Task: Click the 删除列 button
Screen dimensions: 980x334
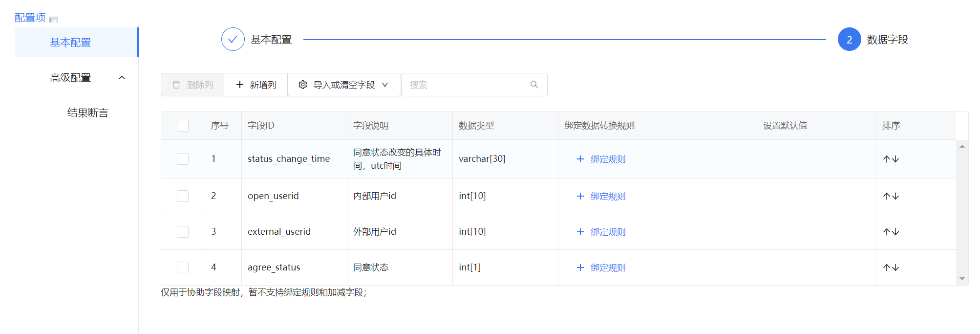Action: [192, 85]
